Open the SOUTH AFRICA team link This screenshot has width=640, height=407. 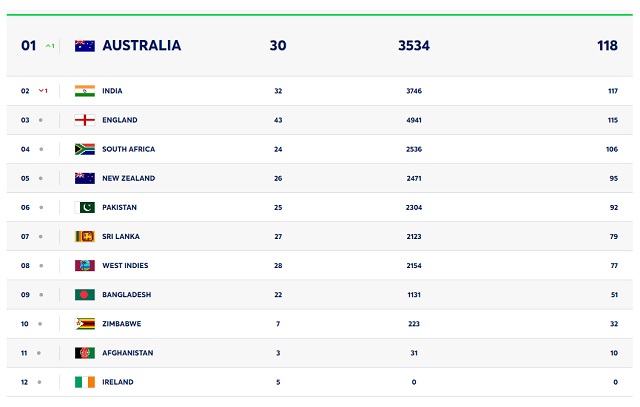[x=129, y=149]
